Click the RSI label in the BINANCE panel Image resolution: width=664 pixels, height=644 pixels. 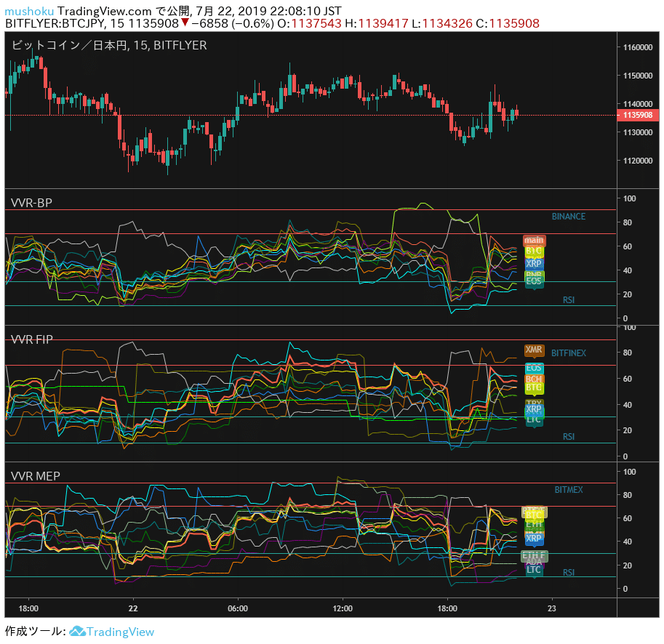(x=569, y=299)
